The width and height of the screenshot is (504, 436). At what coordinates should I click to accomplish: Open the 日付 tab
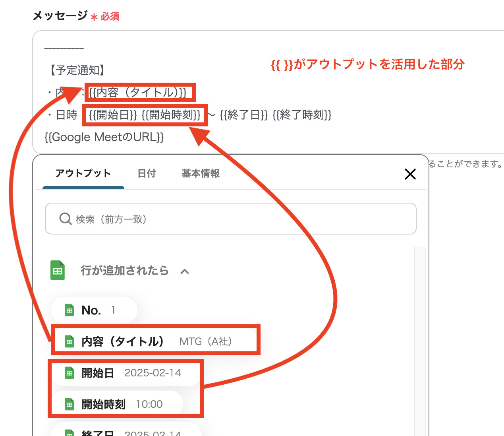147,173
